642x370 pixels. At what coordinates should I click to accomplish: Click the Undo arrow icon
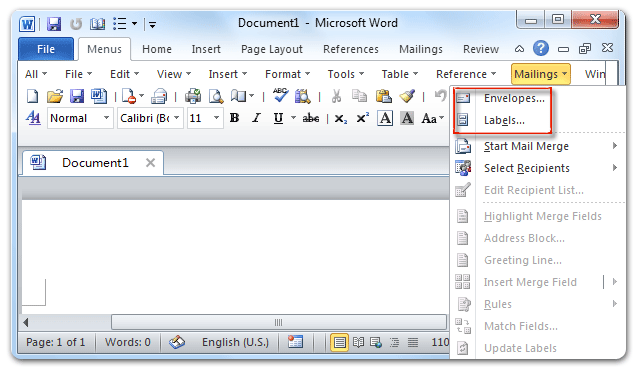click(x=440, y=96)
